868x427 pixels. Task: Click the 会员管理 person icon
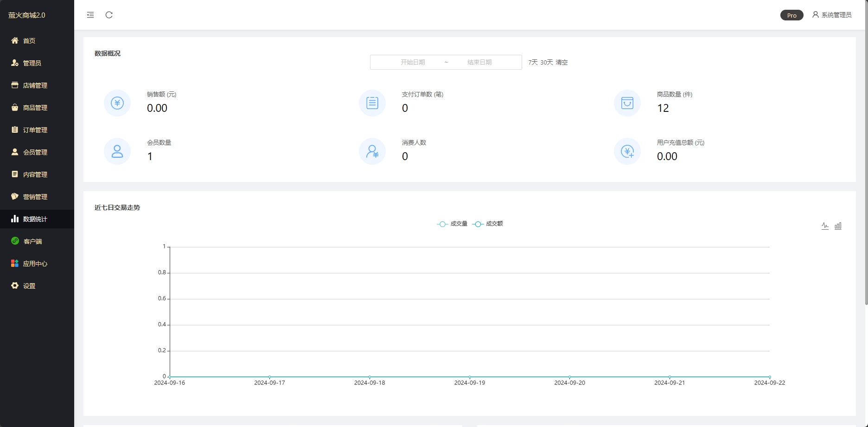pos(15,152)
